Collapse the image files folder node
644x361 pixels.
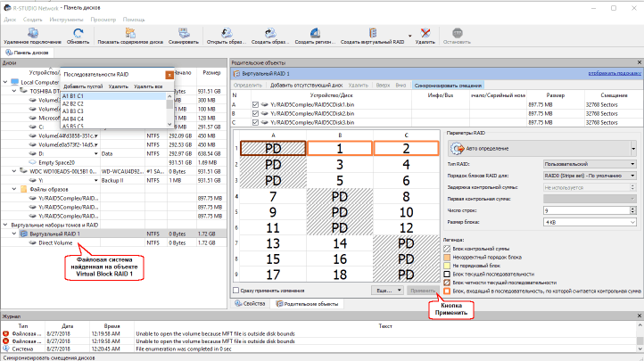(x=14, y=189)
